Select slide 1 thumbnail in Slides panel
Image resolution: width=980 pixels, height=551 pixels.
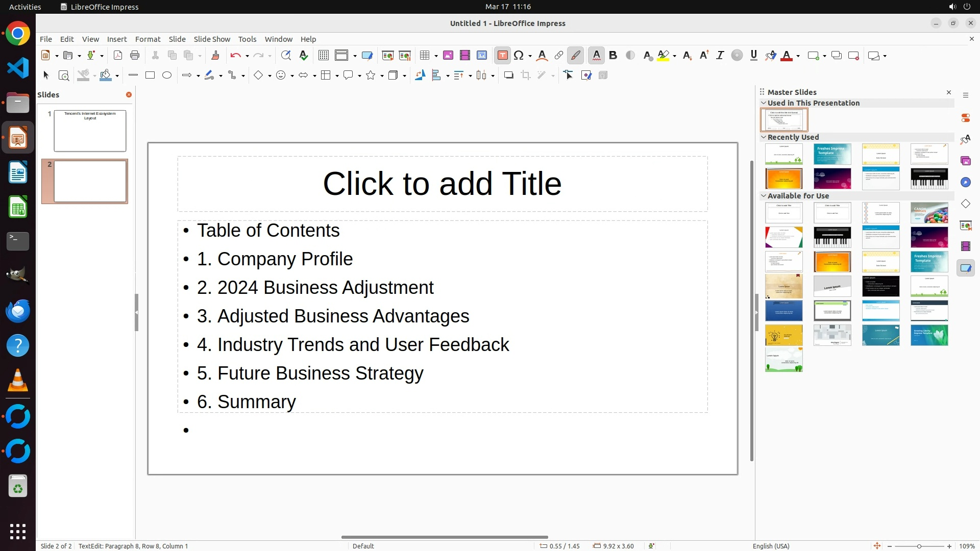pos(90,131)
